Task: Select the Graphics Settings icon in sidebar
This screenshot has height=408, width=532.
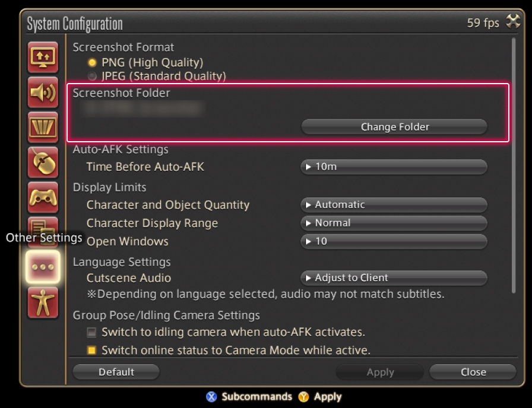Action: [x=43, y=128]
